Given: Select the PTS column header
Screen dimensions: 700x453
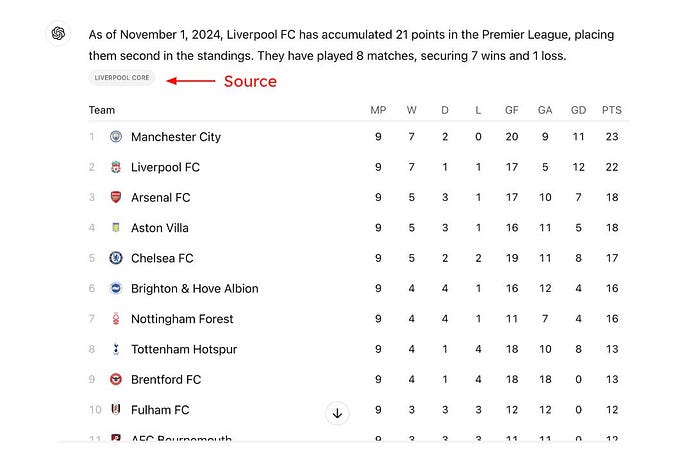Looking at the screenshot, I should pyautogui.click(x=612, y=110).
